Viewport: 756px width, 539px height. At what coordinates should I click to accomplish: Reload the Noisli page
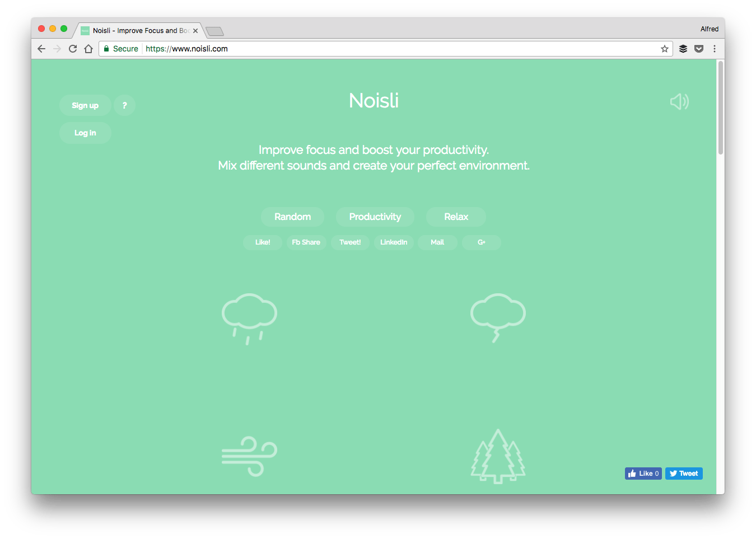point(73,49)
